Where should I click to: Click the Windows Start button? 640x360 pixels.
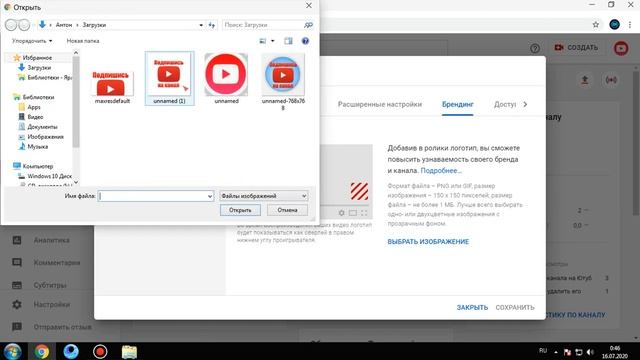click(x=12, y=351)
